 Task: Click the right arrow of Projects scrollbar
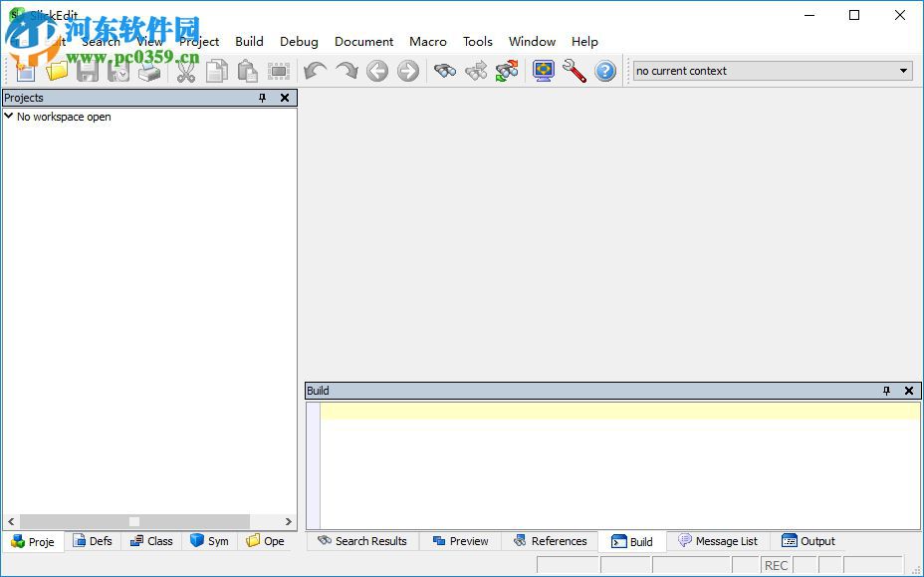[x=289, y=521]
